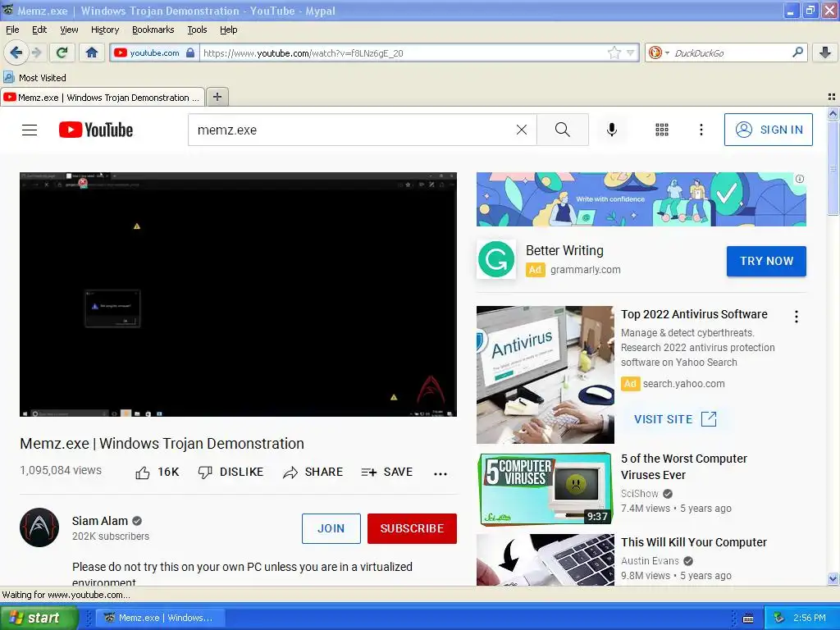Image resolution: width=840 pixels, height=630 pixels.
Task: Open more actions ellipsis under video
Action: (x=441, y=473)
